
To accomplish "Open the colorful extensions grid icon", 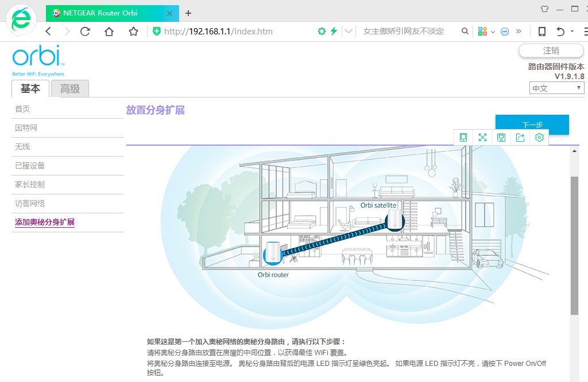I will tap(482, 32).
